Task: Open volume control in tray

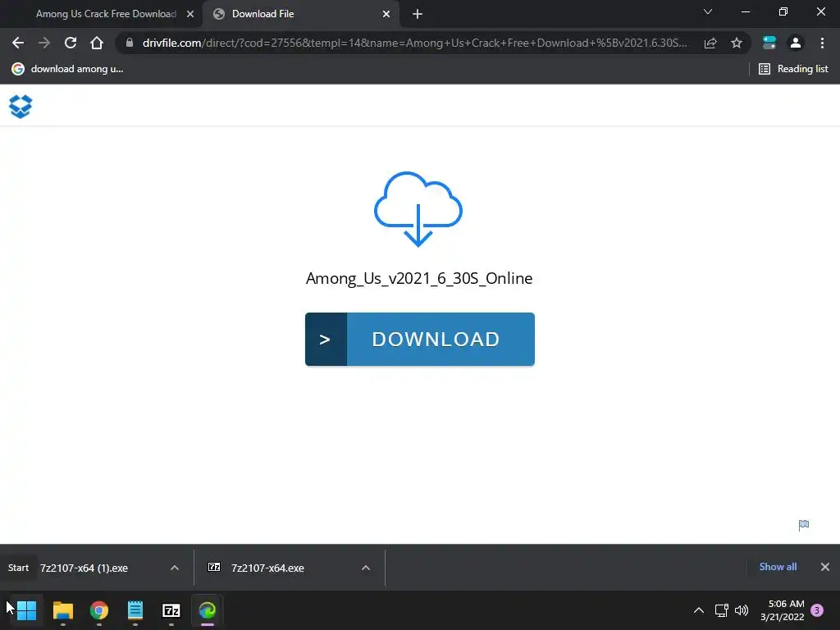Action: 742,610
